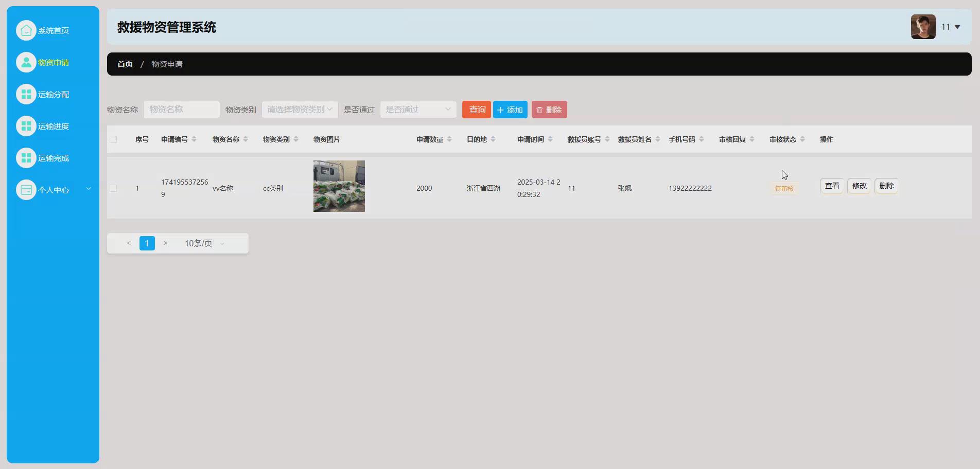Sort by 手机号码 column sort arrows
980x469 pixels.
click(x=702, y=139)
